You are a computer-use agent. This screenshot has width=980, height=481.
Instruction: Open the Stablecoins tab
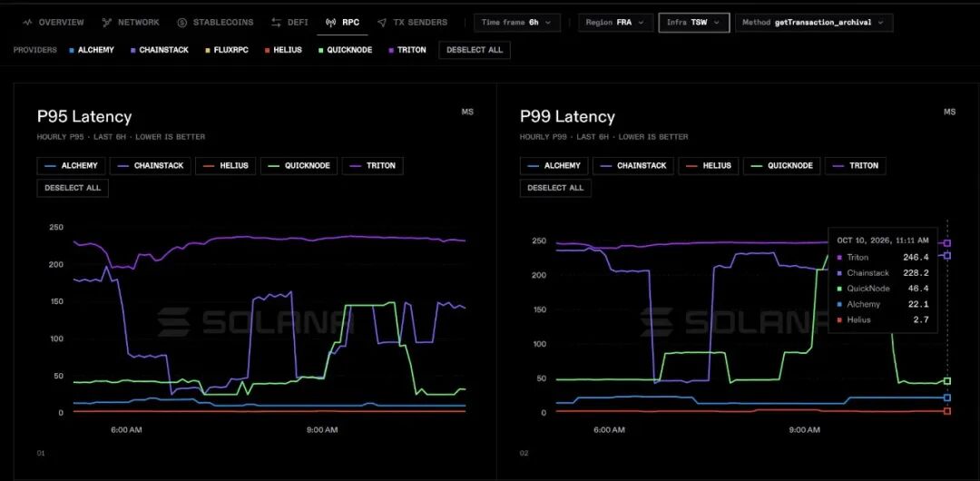[216, 23]
